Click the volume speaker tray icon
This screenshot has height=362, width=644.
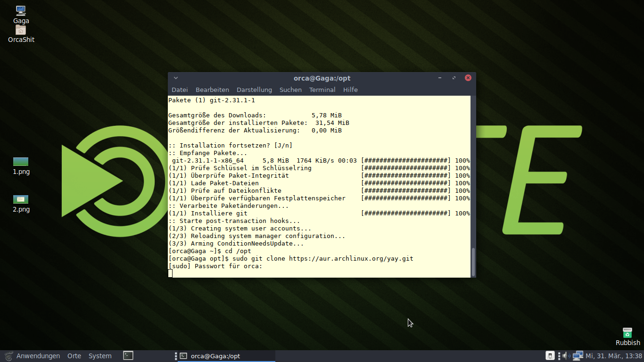point(566,356)
